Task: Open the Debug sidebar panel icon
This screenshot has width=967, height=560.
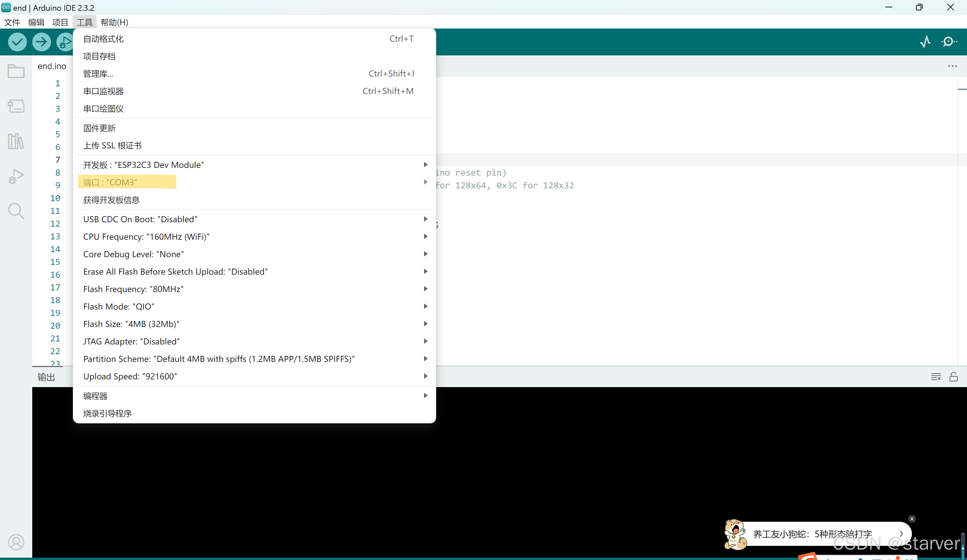Action: coord(16,176)
